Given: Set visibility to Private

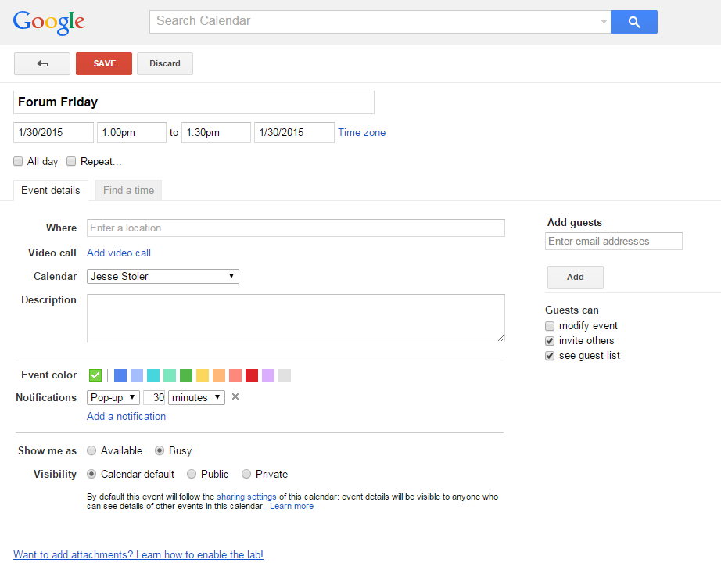Looking at the screenshot, I should pyautogui.click(x=246, y=474).
